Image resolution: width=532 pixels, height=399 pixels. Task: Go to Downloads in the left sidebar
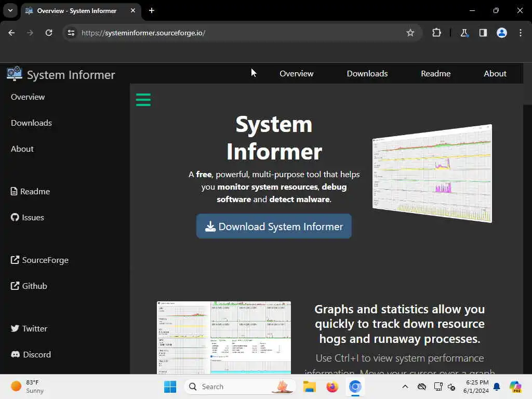click(x=31, y=123)
